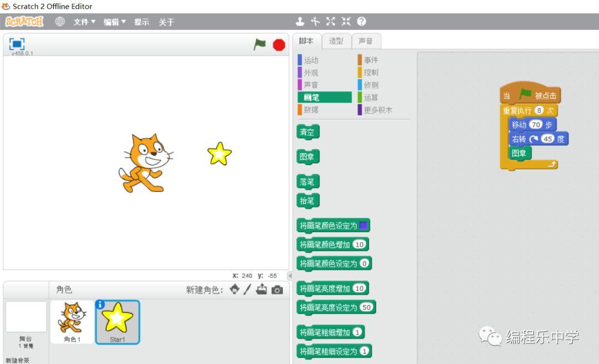This screenshot has width=599, height=364.
Task: Click the 将画笔粗细增加 block value 1
Action: pyautogui.click(x=357, y=332)
